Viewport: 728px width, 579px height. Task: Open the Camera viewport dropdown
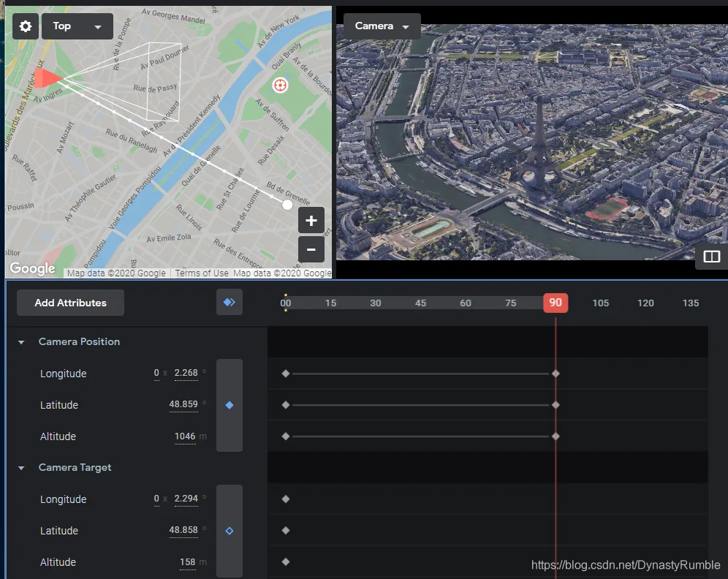[x=382, y=26]
